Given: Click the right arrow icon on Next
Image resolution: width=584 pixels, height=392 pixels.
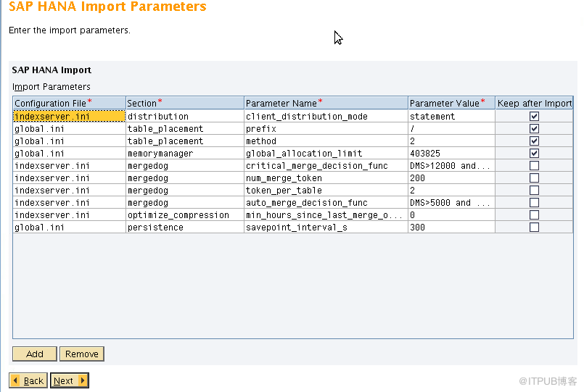Looking at the screenshot, I should coord(82,380).
